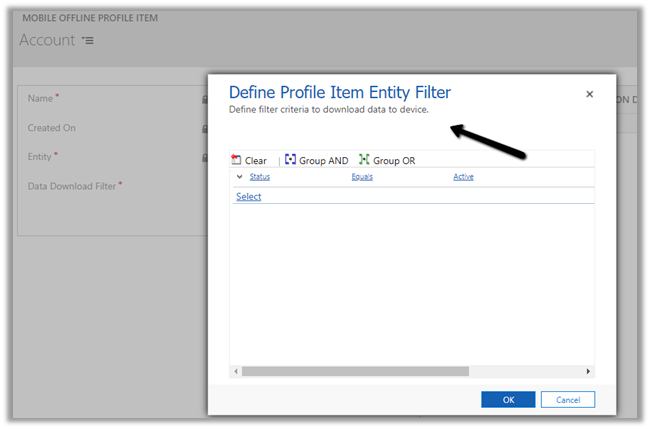
Task: Click the lock icon beside Entity field
Action: [x=204, y=157]
